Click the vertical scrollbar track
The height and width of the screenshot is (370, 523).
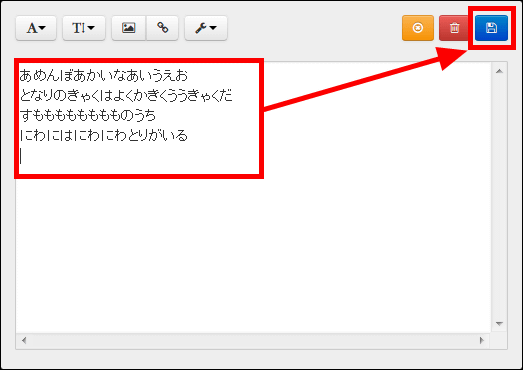click(x=499, y=198)
